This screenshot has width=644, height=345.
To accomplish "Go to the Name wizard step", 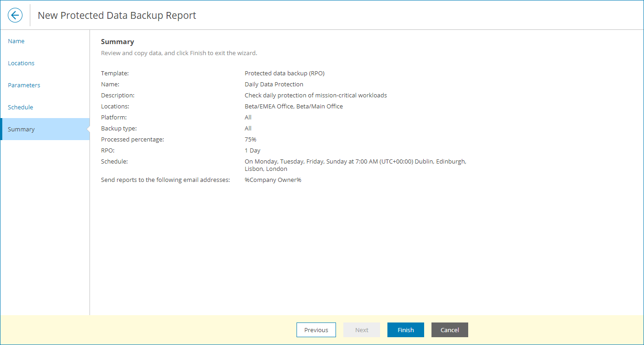I will click(16, 41).
